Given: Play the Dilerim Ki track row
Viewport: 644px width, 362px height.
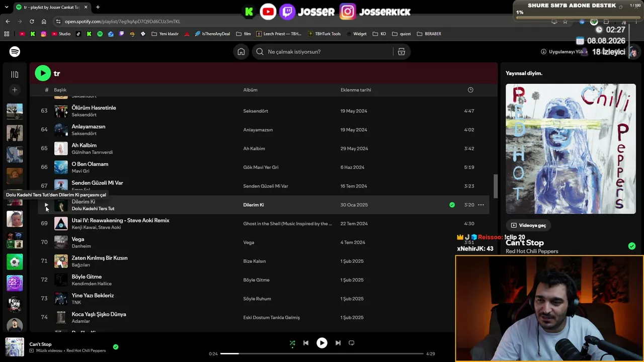Looking at the screenshot, I should coord(46,205).
